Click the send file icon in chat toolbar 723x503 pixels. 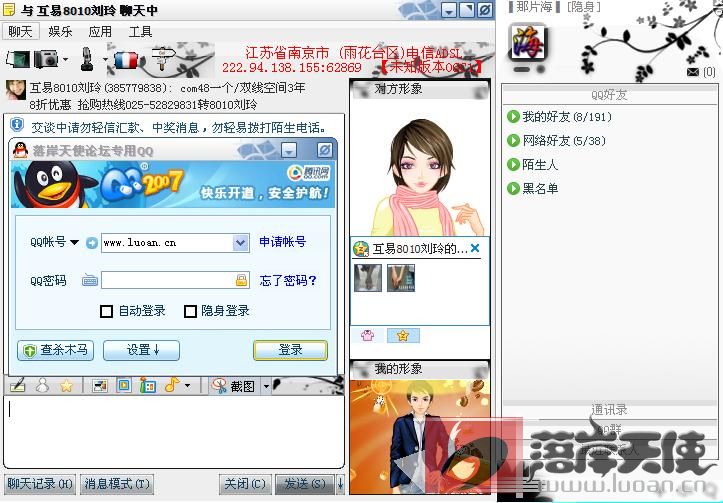[18, 59]
